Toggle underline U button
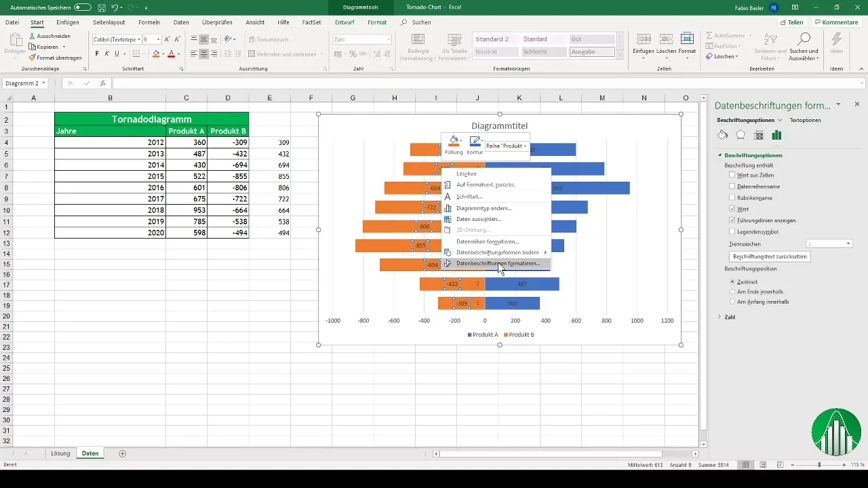 pos(117,54)
